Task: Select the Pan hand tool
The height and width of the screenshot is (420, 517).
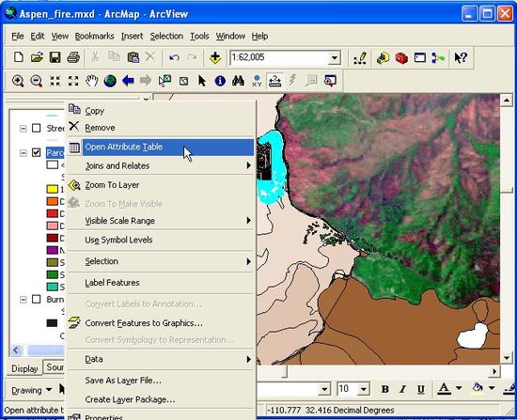Action: 92,81
